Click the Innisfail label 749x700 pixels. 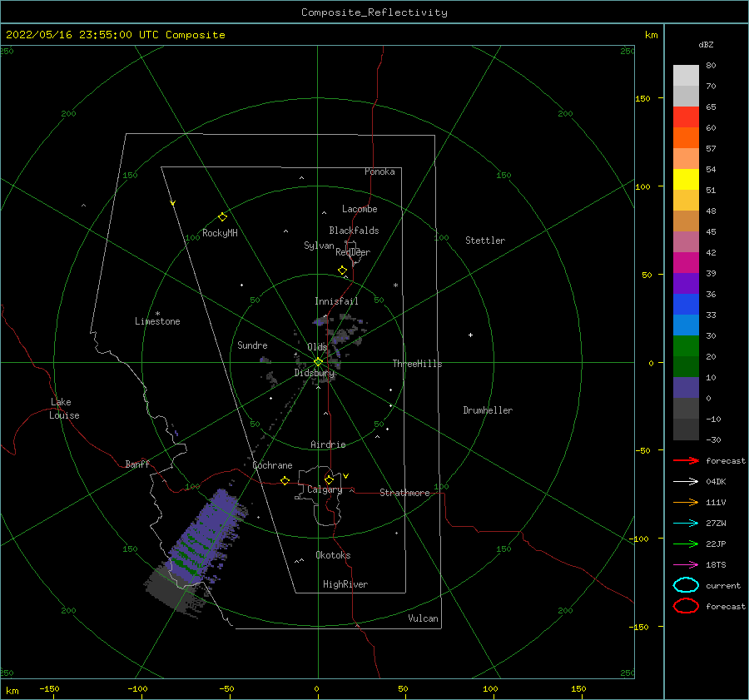[x=336, y=301]
